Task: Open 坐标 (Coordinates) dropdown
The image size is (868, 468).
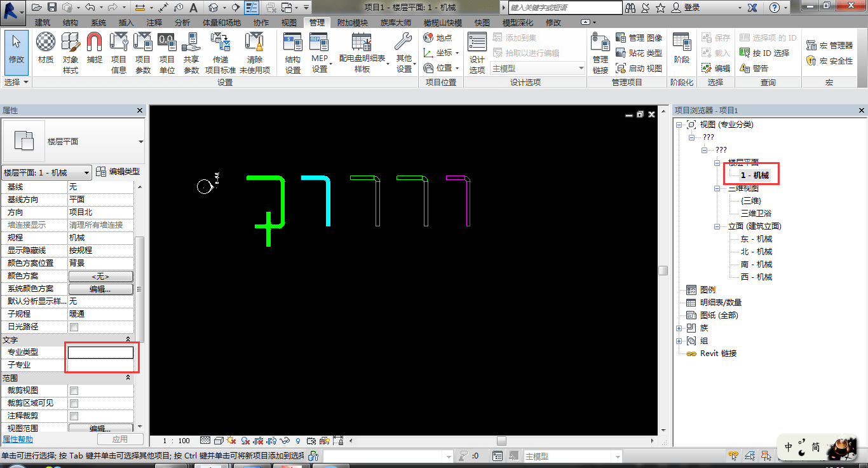Action: click(x=441, y=53)
